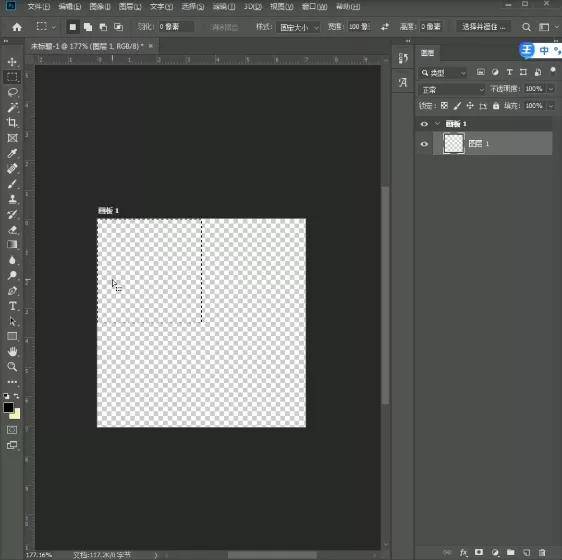Click the Home icon in options bar
This screenshot has height=560, width=562.
pyautogui.click(x=17, y=27)
